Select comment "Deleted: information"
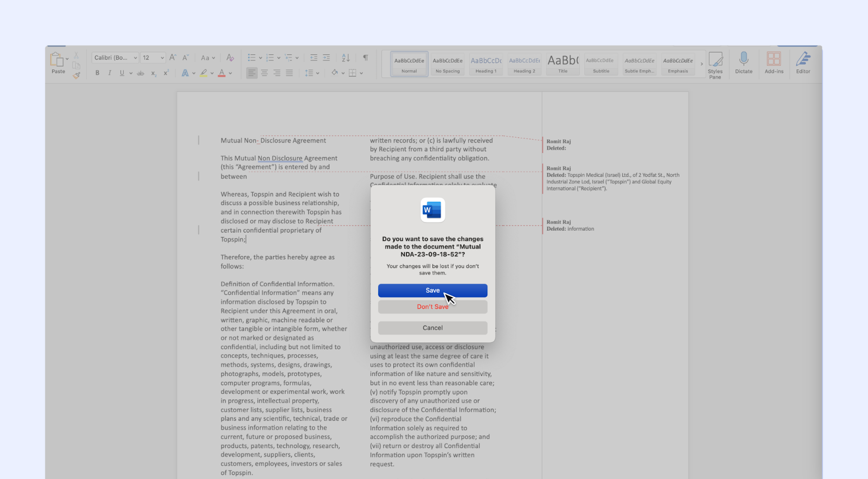The image size is (868, 479). pos(570,229)
